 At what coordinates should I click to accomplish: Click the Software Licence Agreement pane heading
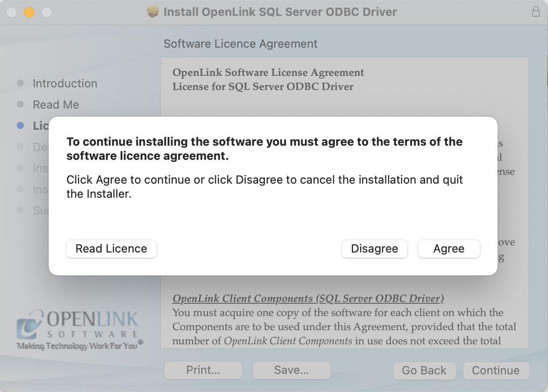[240, 44]
